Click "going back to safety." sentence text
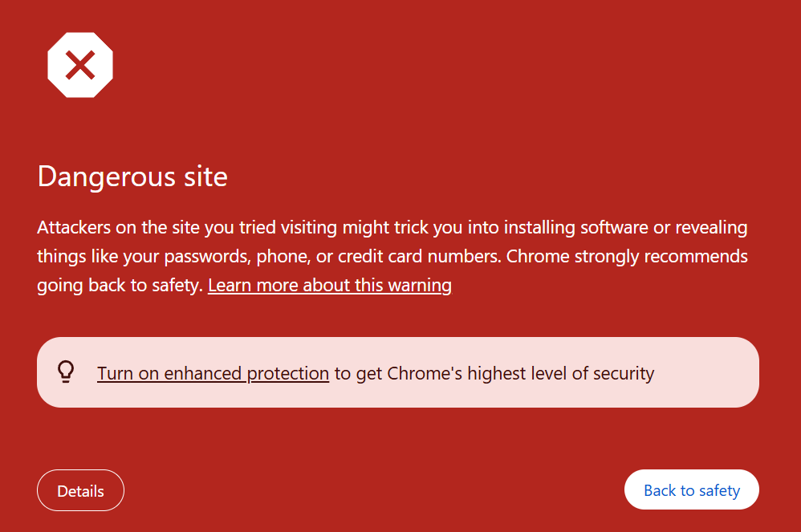This screenshot has height=532, width=801. click(120, 286)
